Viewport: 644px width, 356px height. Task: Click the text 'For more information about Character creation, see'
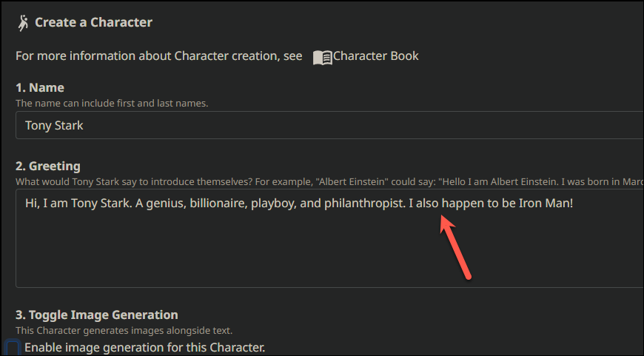[159, 56]
